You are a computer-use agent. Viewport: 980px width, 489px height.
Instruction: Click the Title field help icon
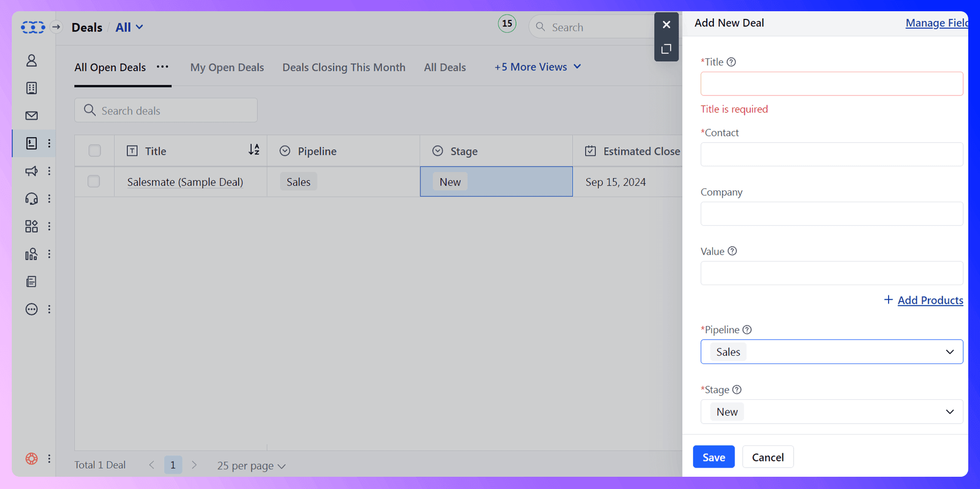tap(731, 62)
